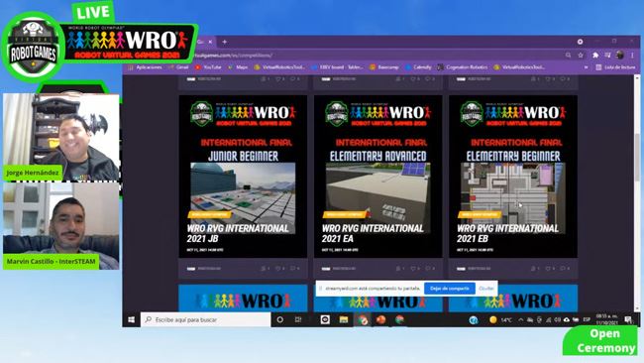
Task: Click the Ocultar link in sharing bar
Action: pos(486,289)
